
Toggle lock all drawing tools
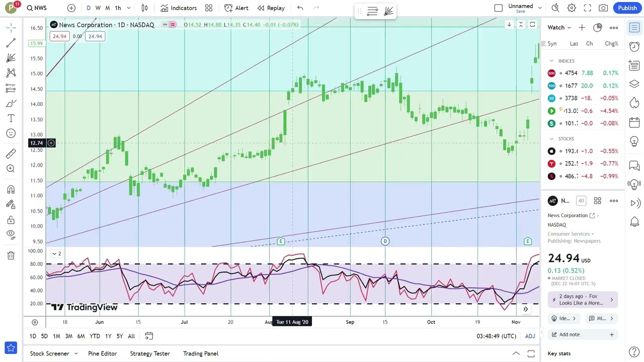[x=11, y=220]
